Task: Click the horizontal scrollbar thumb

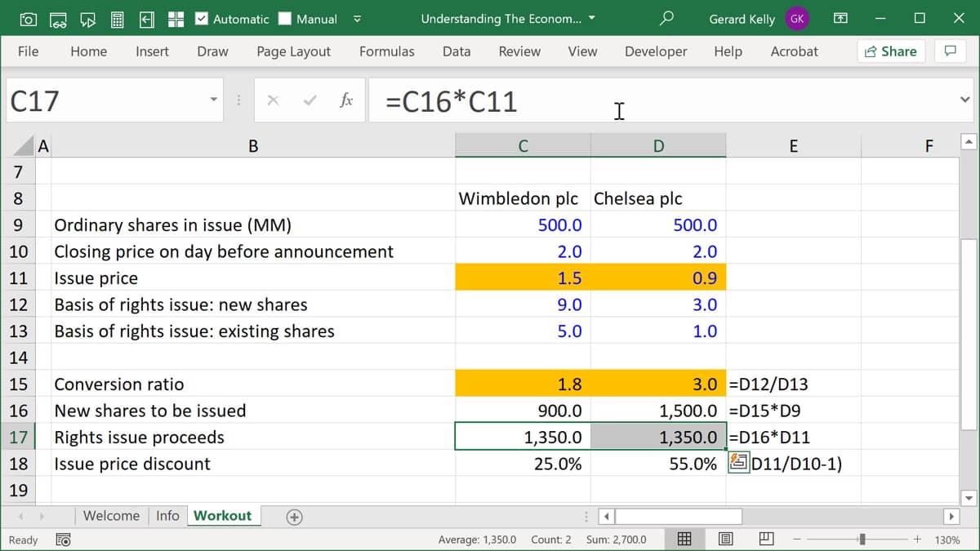Action: pos(678,517)
